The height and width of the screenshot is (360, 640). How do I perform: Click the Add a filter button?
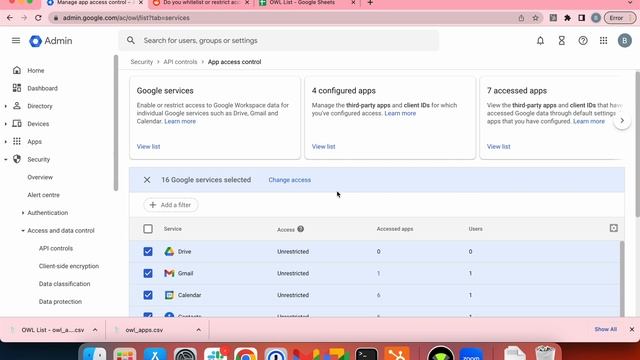pyautogui.click(x=171, y=205)
